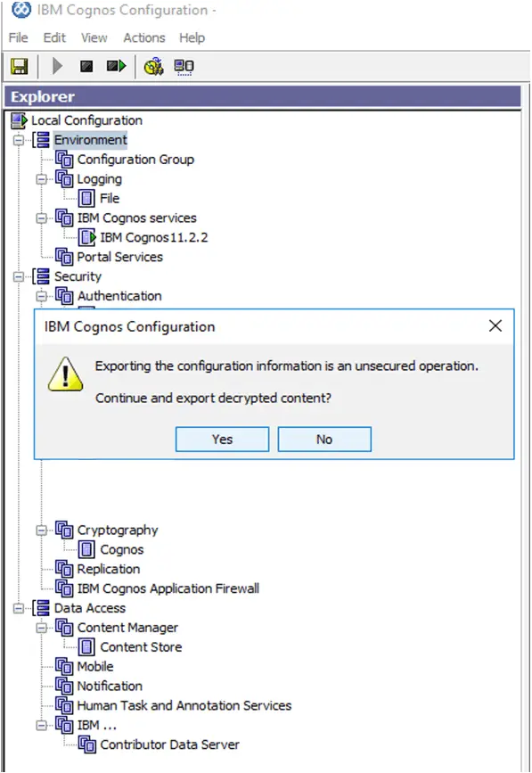Select the 'Configuration Group' tree label
The width and height of the screenshot is (532, 773).
coord(136,160)
